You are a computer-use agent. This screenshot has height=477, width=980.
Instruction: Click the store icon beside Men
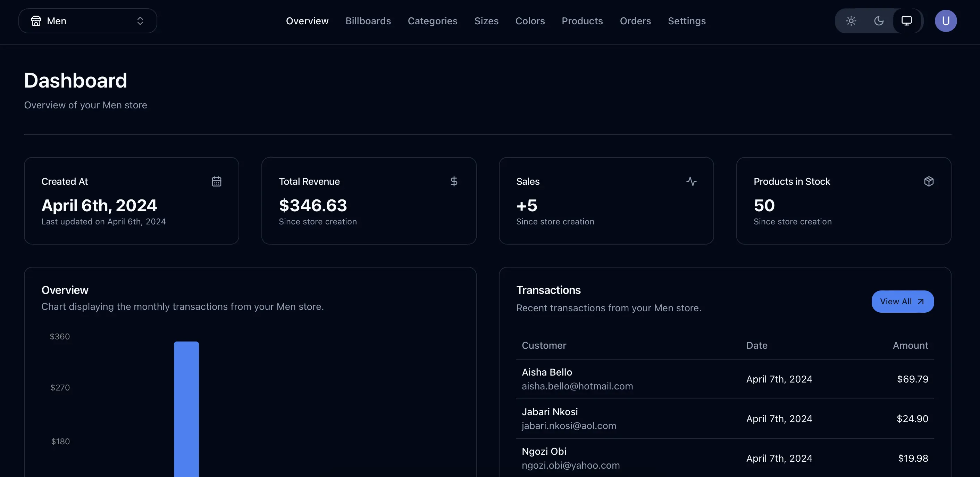pyautogui.click(x=36, y=21)
